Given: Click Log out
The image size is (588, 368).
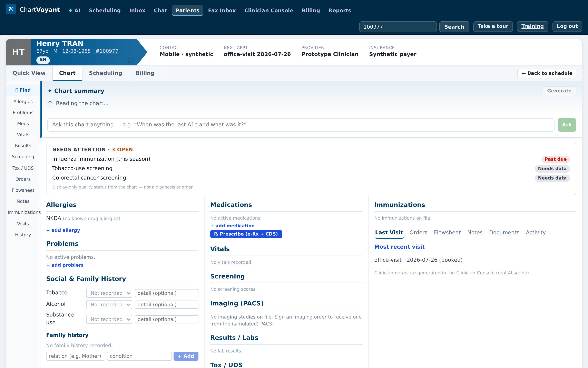Looking at the screenshot, I should click(x=567, y=26).
